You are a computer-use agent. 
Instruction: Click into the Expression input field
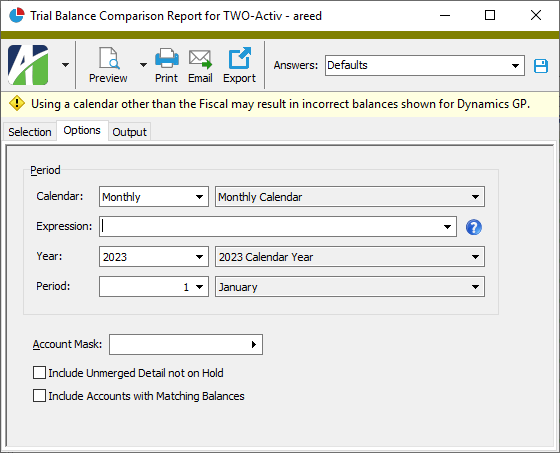(x=270, y=226)
